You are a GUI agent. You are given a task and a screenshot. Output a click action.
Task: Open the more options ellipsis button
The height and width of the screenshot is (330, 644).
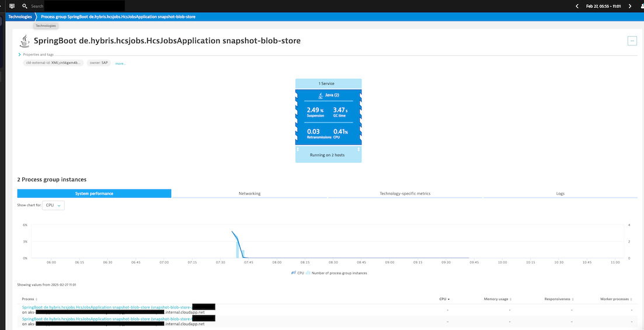(x=632, y=41)
